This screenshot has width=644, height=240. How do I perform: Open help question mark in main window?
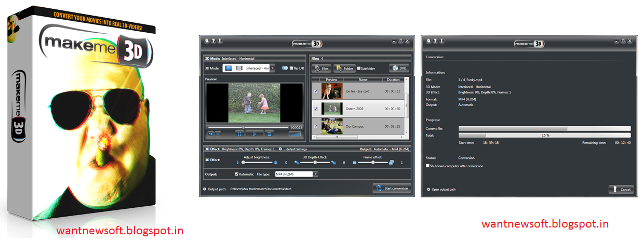tap(213, 41)
